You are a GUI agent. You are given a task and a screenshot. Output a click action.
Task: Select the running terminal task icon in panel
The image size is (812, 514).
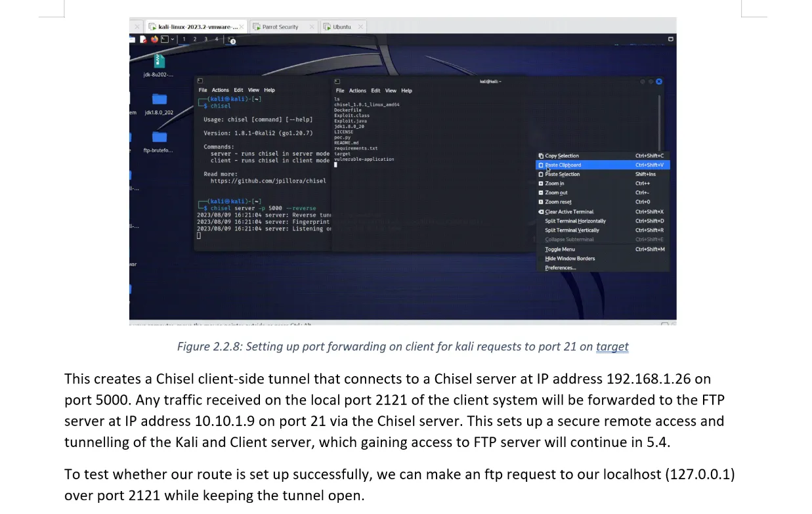pyautogui.click(x=230, y=40)
